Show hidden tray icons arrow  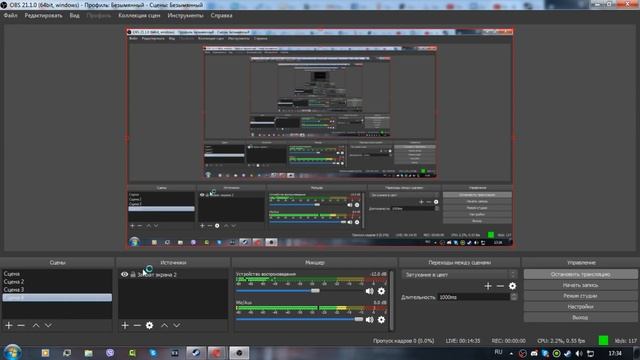point(511,353)
